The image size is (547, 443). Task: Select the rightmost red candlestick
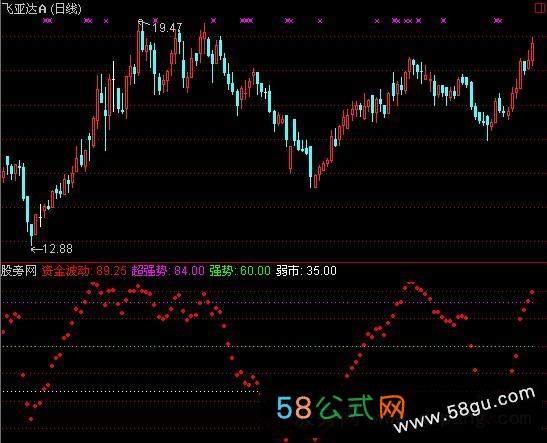[533, 51]
